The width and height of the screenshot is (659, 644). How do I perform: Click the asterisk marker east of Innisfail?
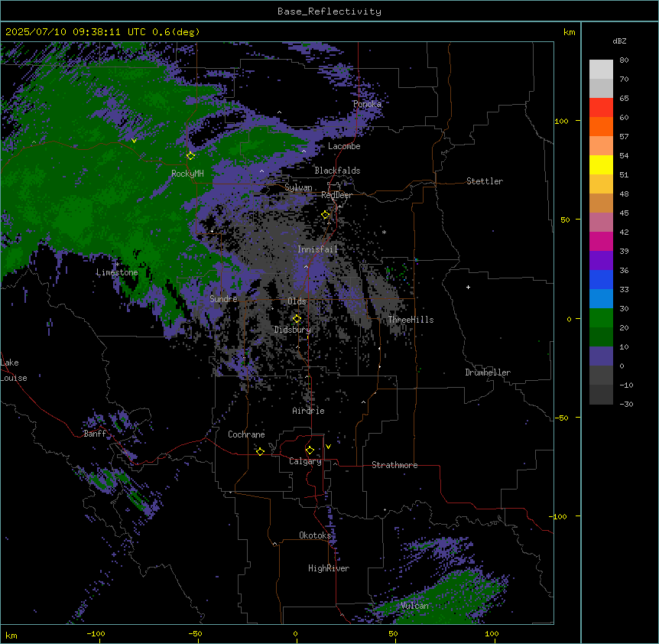pos(384,232)
